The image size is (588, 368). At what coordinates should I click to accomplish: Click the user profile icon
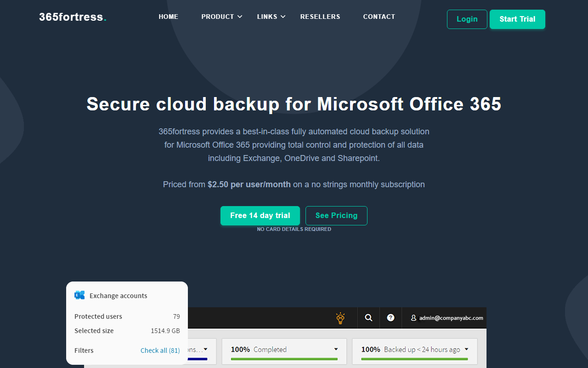413,318
